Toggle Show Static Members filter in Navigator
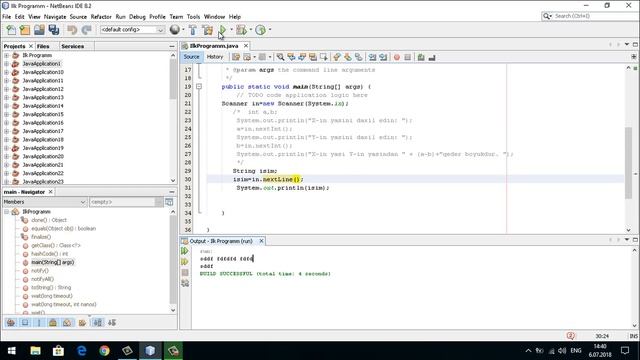The image size is (640, 360). pyautogui.click(x=39, y=322)
